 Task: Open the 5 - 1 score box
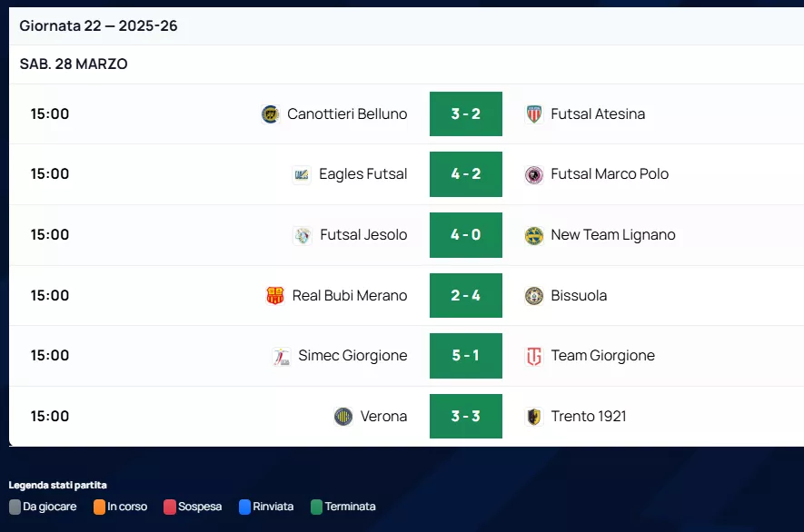(x=466, y=356)
